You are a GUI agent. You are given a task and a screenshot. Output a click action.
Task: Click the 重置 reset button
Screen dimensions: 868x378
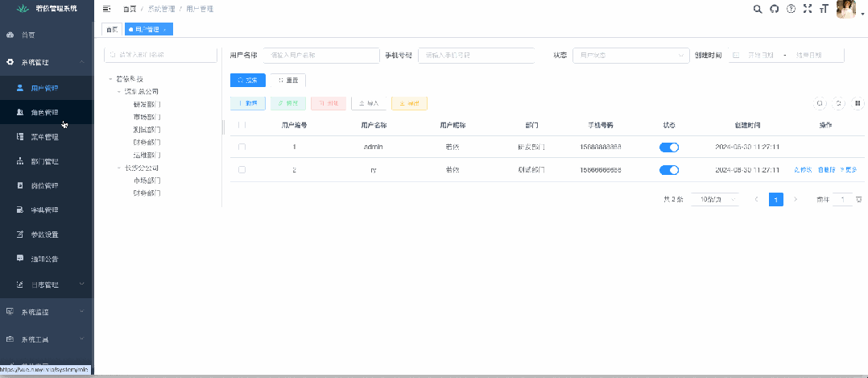pyautogui.click(x=287, y=81)
